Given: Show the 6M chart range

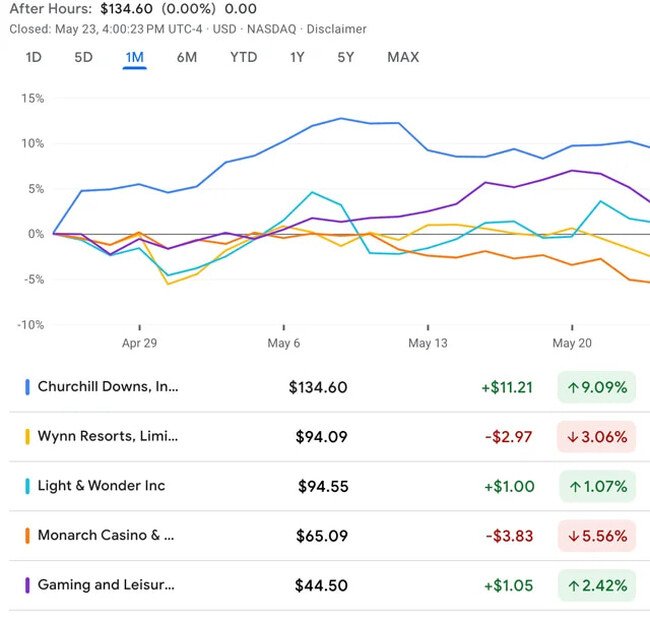Looking at the screenshot, I should (x=187, y=57).
